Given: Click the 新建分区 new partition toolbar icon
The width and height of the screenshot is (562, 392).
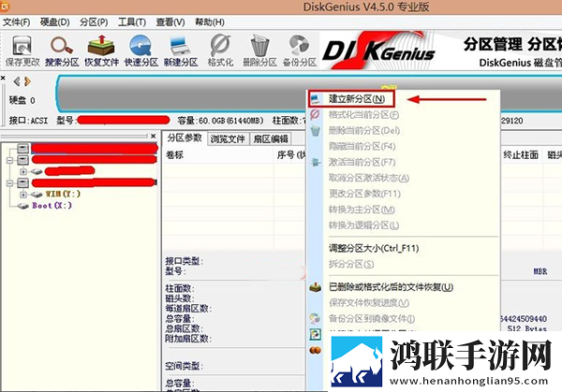Looking at the screenshot, I should pos(181,51).
